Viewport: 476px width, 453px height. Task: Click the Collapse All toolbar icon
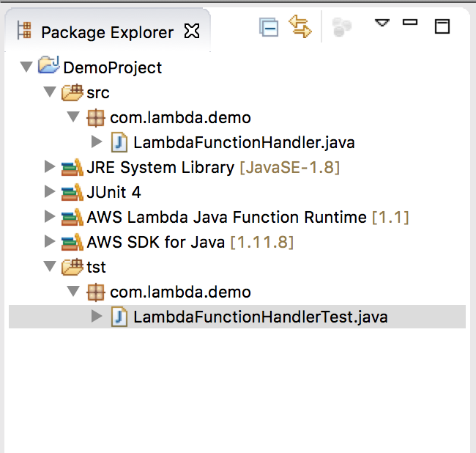(x=269, y=27)
